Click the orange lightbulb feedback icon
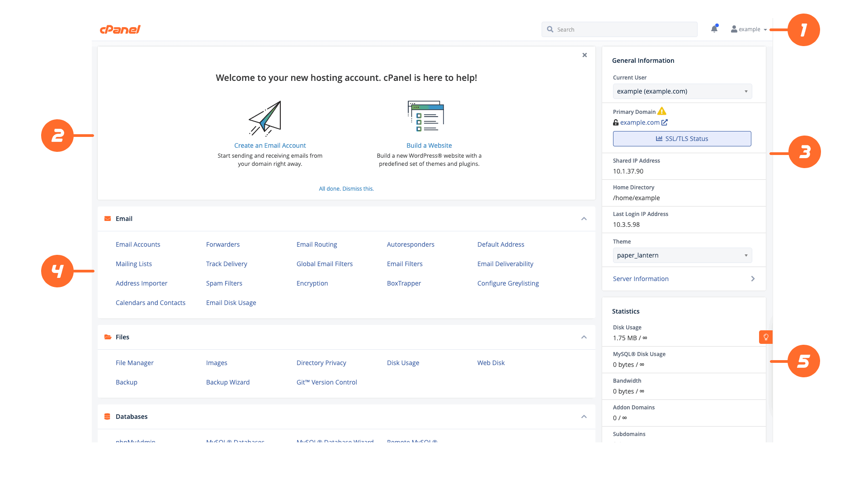Screen dimensions: 868x488 765,337
